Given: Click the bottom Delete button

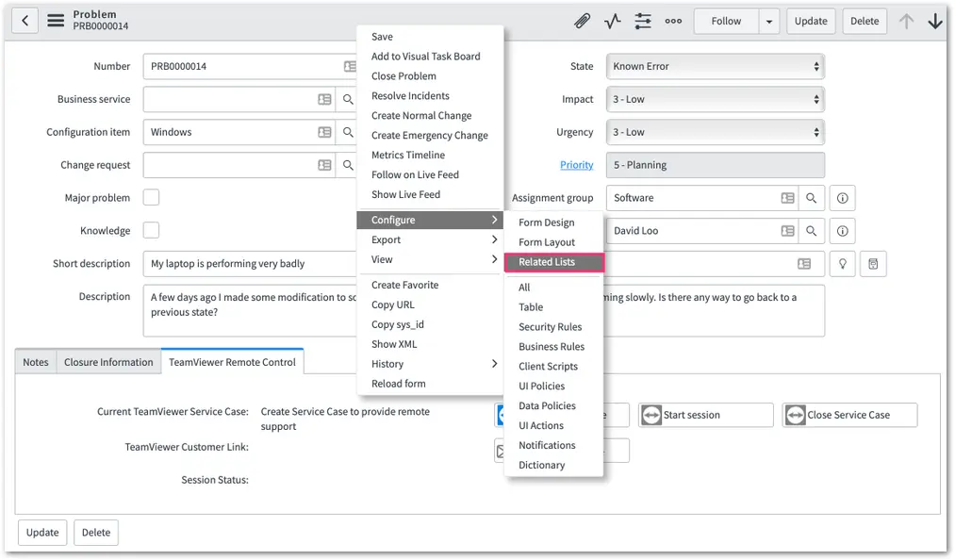Looking at the screenshot, I should pyautogui.click(x=96, y=533).
